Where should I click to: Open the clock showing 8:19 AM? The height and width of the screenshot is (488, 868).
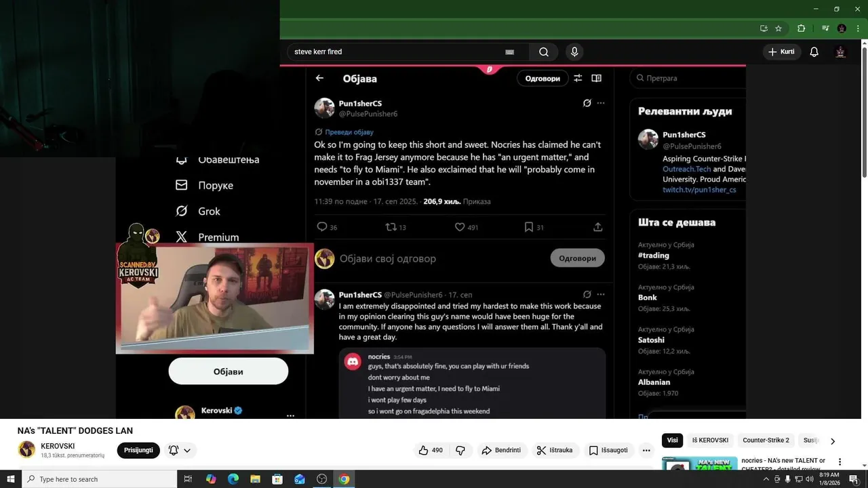pyautogui.click(x=829, y=479)
